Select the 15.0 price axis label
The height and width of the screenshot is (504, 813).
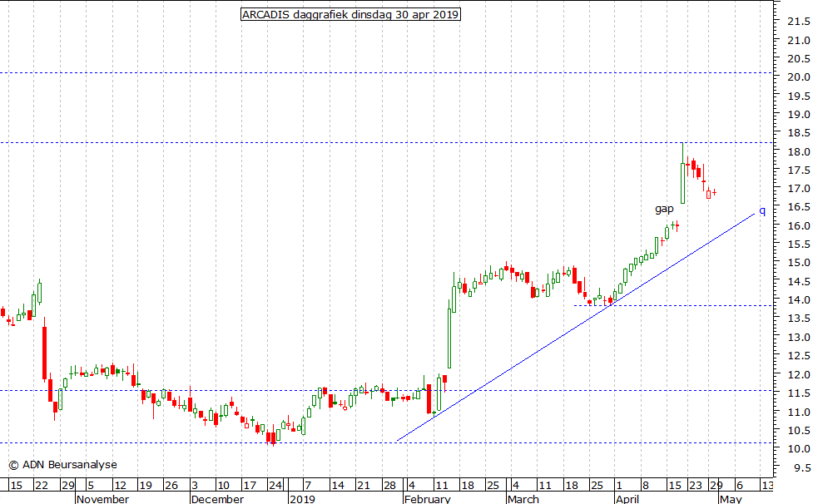pyautogui.click(x=799, y=263)
